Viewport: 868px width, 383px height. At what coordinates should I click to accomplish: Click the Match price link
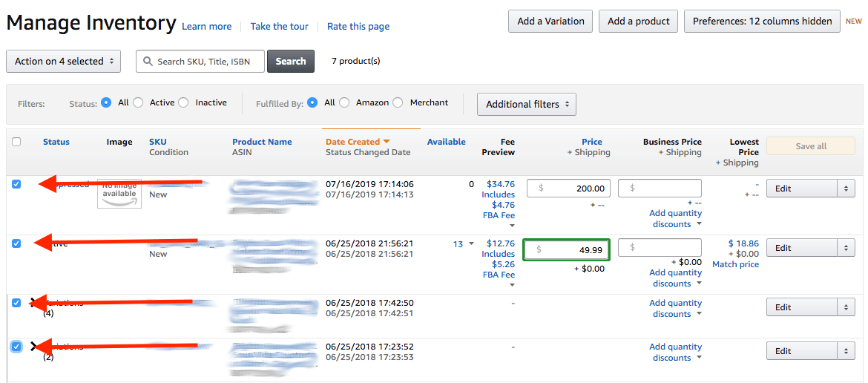pyautogui.click(x=736, y=264)
